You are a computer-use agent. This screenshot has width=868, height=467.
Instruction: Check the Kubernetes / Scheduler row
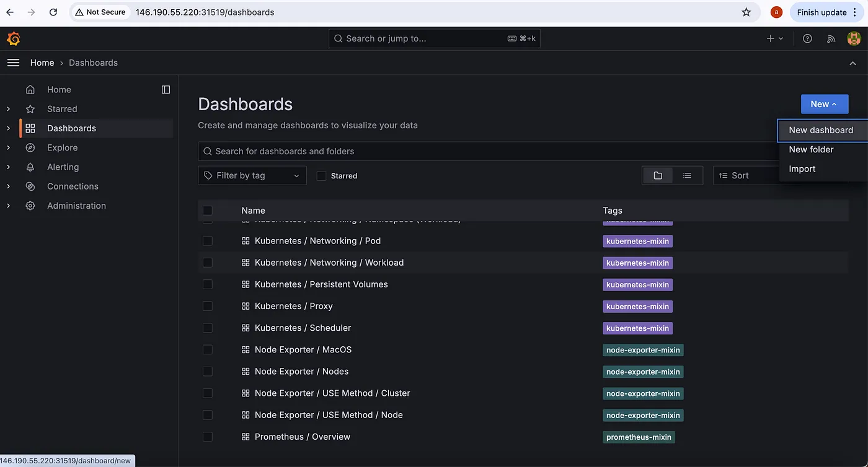click(208, 328)
